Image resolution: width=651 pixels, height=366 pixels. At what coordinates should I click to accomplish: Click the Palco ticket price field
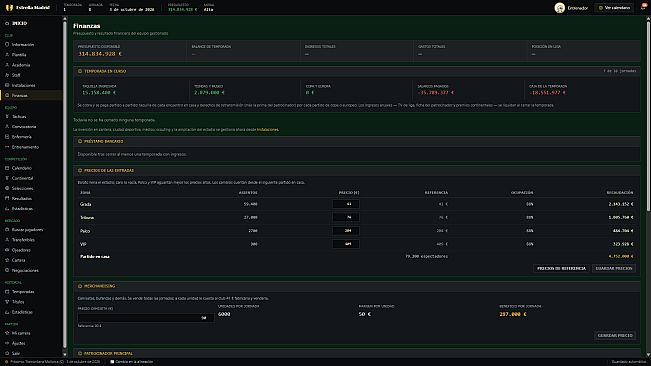pyautogui.click(x=346, y=231)
